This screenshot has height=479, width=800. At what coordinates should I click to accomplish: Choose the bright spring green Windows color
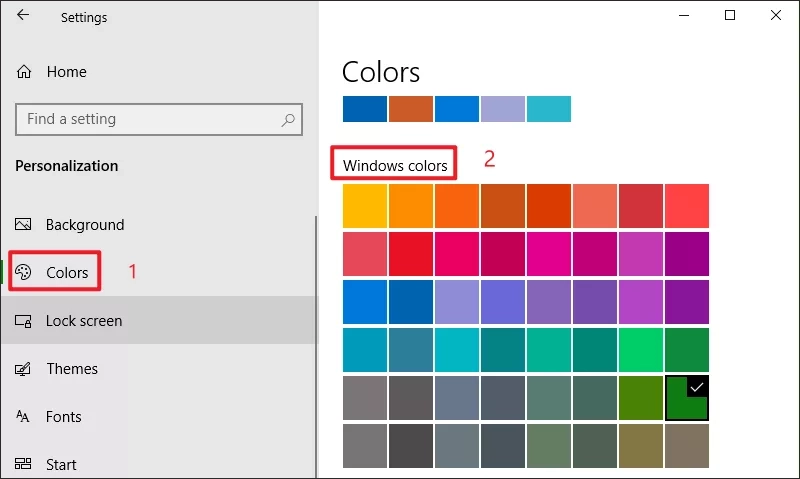tap(641, 350)
